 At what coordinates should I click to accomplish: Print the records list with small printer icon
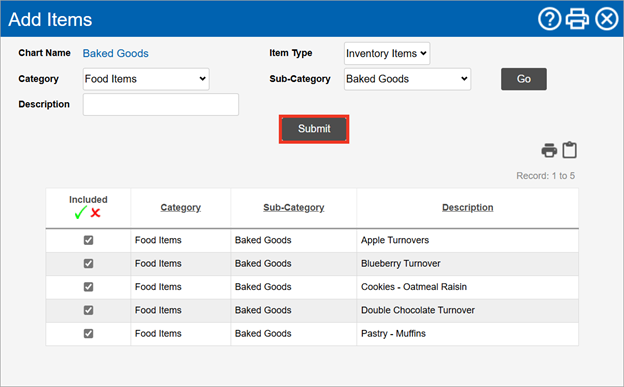click(x=549, y=150)
